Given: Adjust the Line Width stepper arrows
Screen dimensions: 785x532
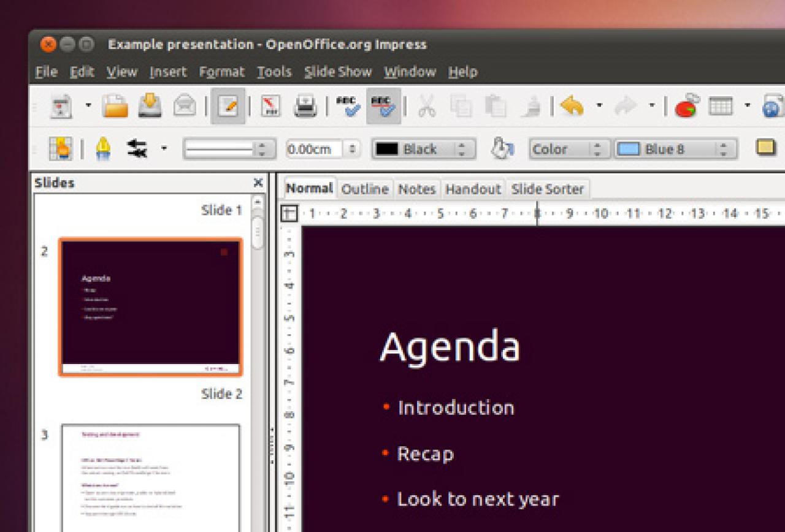Looking at the screenshot, I should pyautogui.click(x=352, y=149).
